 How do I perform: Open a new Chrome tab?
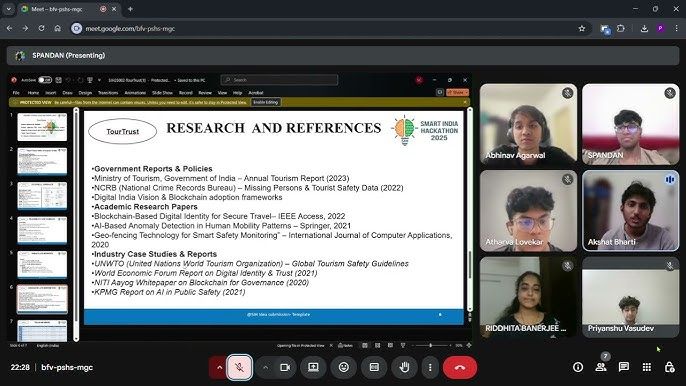pyautogui.click(x=130, y=9)
